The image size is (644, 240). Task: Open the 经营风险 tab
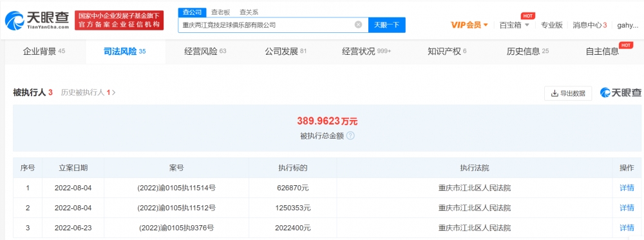(205, 52)
